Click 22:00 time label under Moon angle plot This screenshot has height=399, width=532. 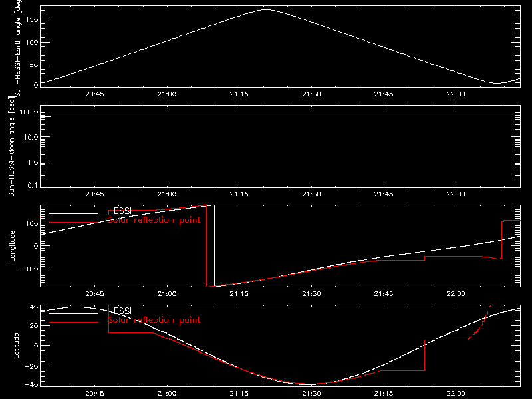tap(456, 194)
